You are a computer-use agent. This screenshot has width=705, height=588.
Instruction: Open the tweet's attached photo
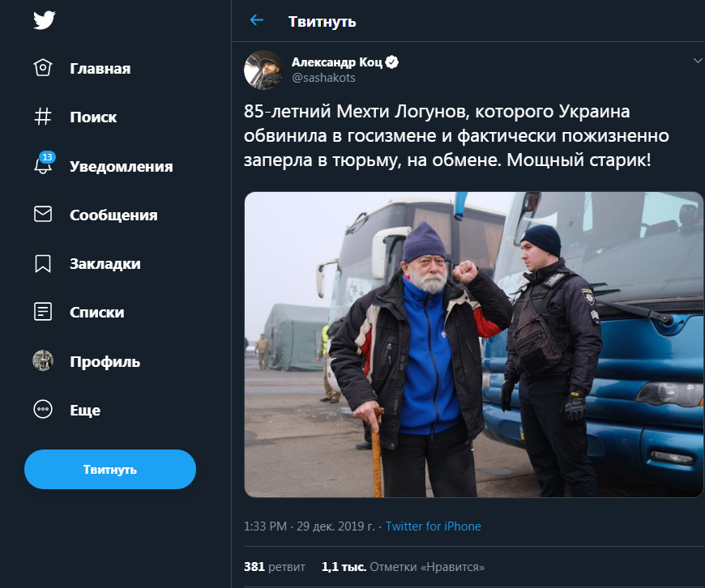473,344
